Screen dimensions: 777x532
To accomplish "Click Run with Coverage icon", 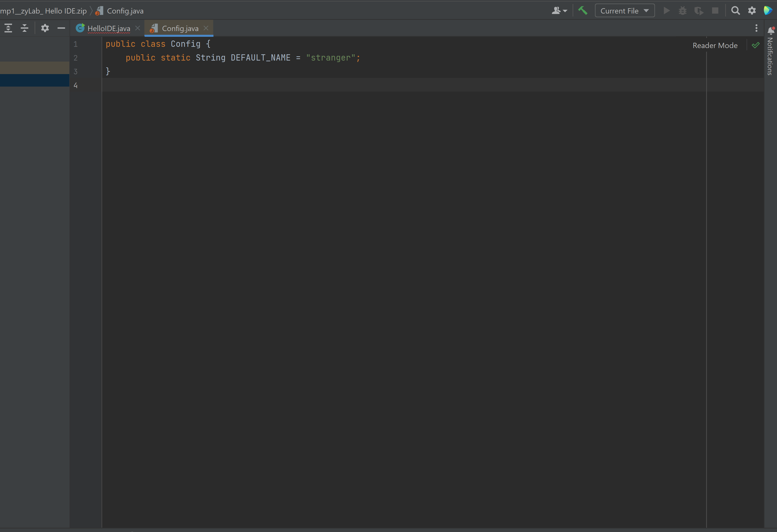I will pyautogui.click(x=698, y=11).
